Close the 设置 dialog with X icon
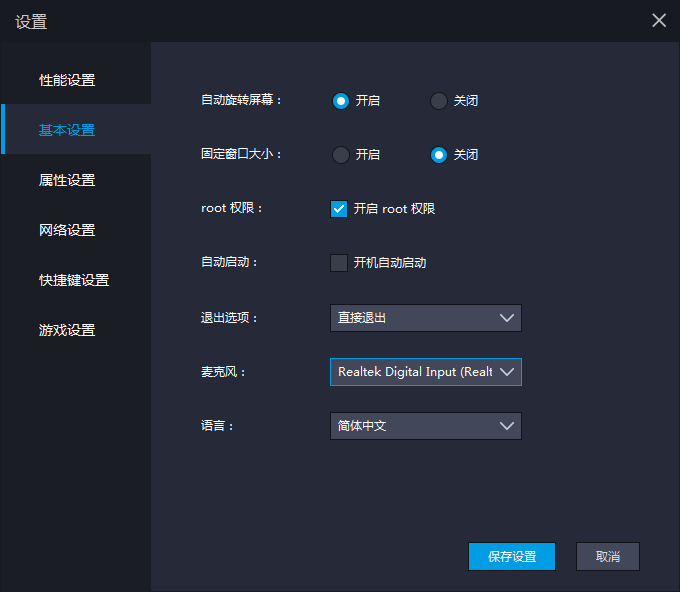The height and width of the screenshot is (592, 680). tap(659, 20)
